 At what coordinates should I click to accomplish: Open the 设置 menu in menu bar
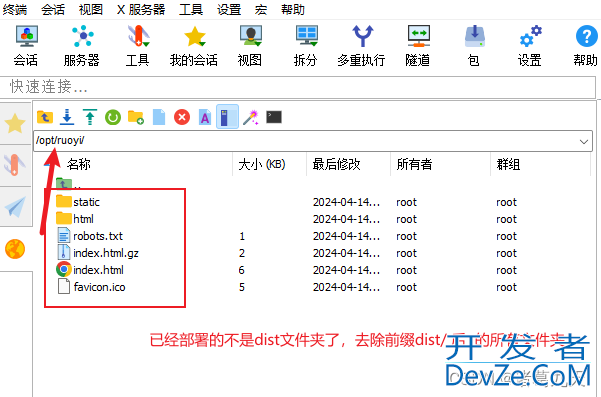click(229, 9)
